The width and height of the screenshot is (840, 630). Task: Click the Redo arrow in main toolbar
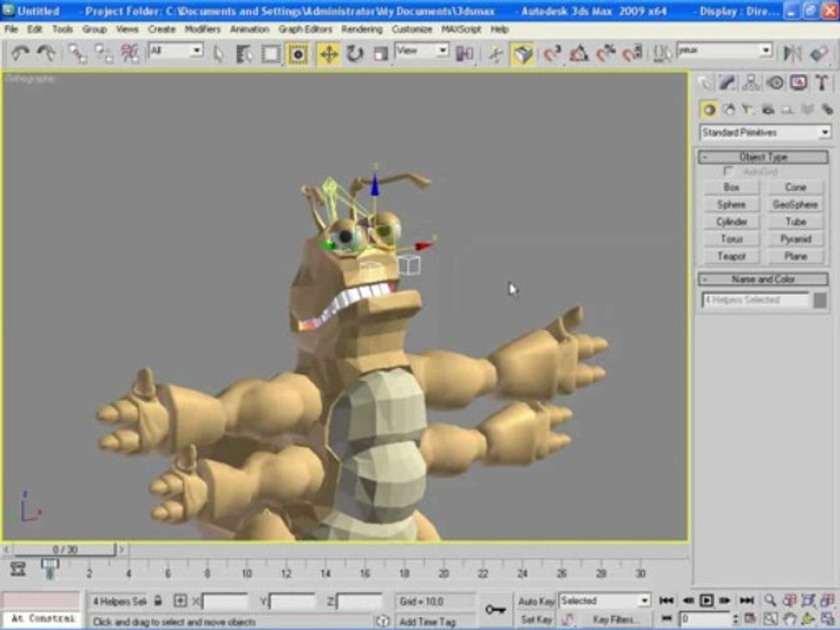point(46,53)
